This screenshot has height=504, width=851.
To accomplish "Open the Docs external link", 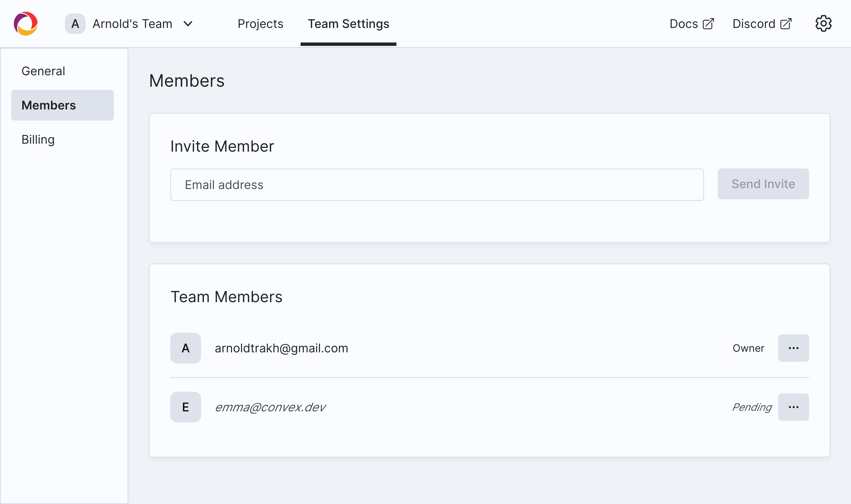I will [x=691, y=23].
